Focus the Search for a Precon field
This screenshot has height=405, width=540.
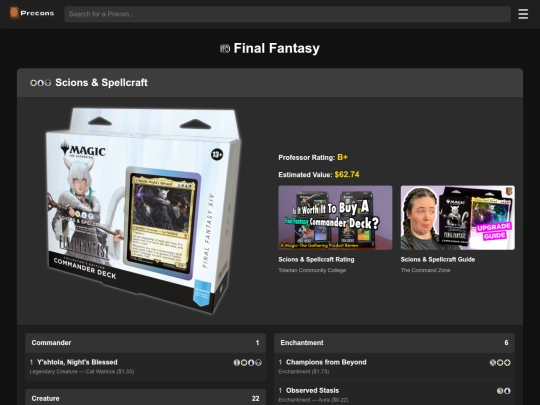(288, 14)
